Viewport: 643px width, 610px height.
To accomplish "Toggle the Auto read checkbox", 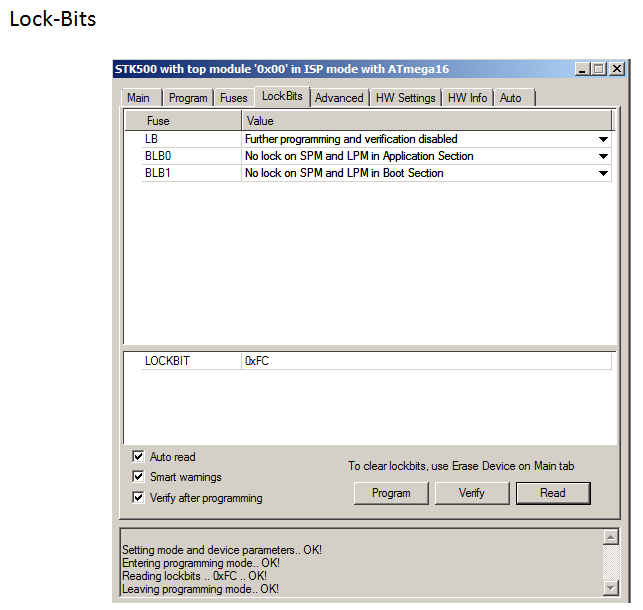I will click(138, 456).
